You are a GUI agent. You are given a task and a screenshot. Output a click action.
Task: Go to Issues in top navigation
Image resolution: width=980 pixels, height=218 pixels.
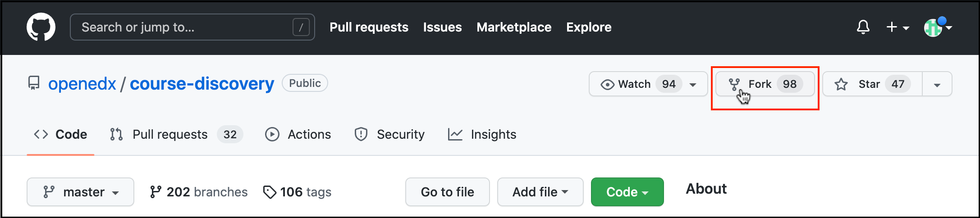(442, 27)
